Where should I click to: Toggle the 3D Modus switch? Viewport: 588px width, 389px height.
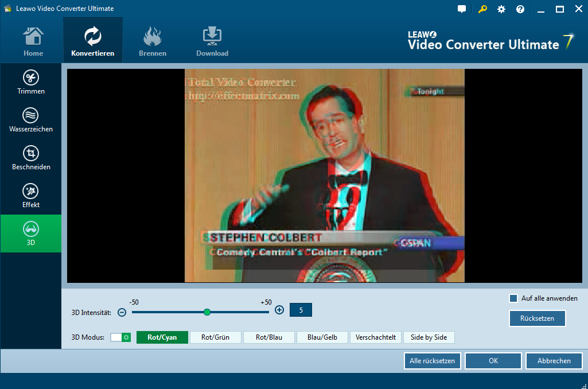120,337
